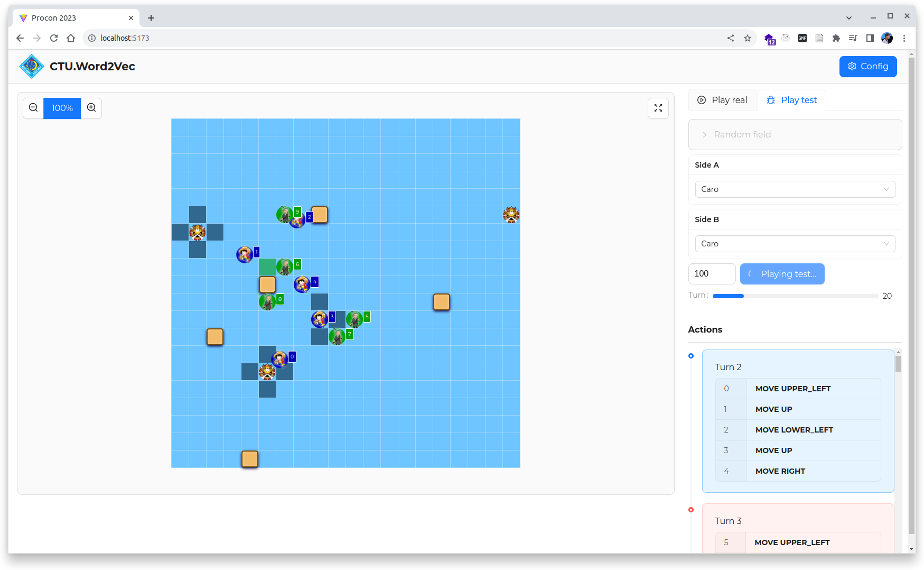Close the Procon 2023 tab
Viewport: 924px width, 570px height.
tap(131, 18)
